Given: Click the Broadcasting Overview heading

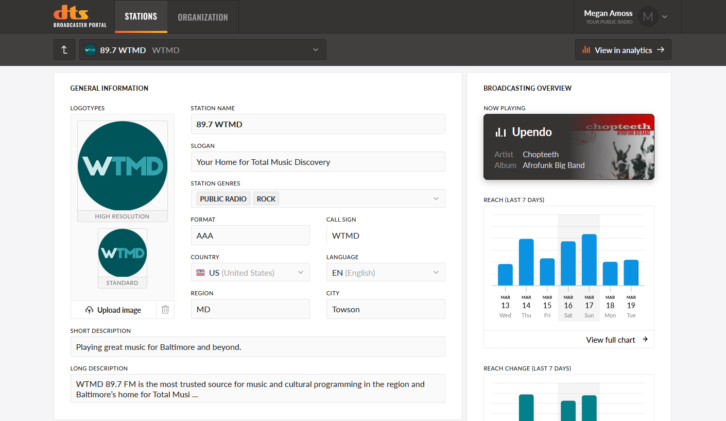Looking at the screenshot, I should [527, 88].
